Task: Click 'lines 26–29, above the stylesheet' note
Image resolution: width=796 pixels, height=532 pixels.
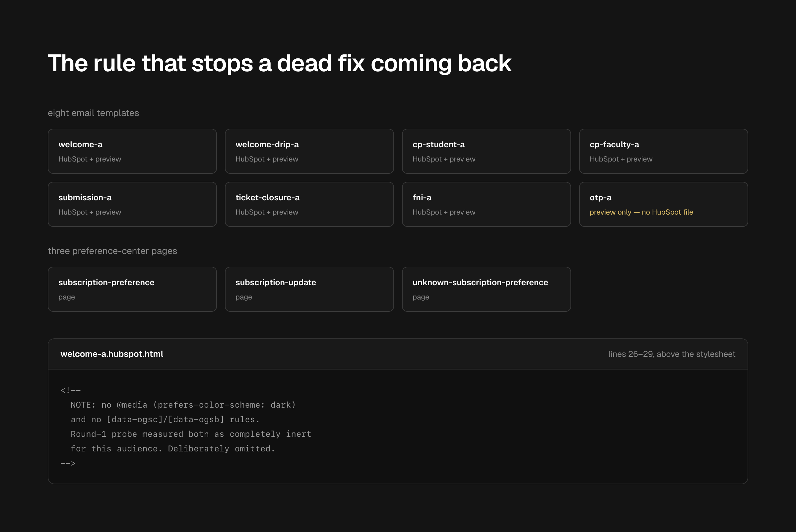Action: pos(672,354)
